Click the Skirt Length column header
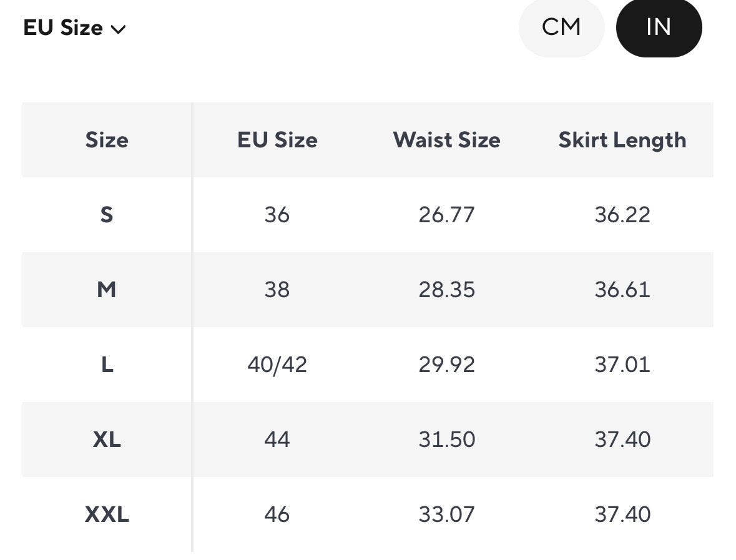736x560 pixels. 622,140
